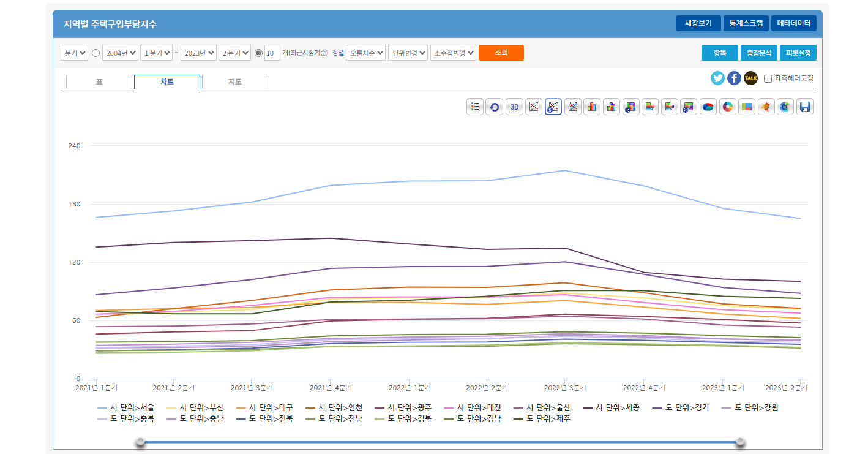The height and width of the screenshot is (454, 868).
Task: Click the 새창보기 button
Action: pos(698,23)
